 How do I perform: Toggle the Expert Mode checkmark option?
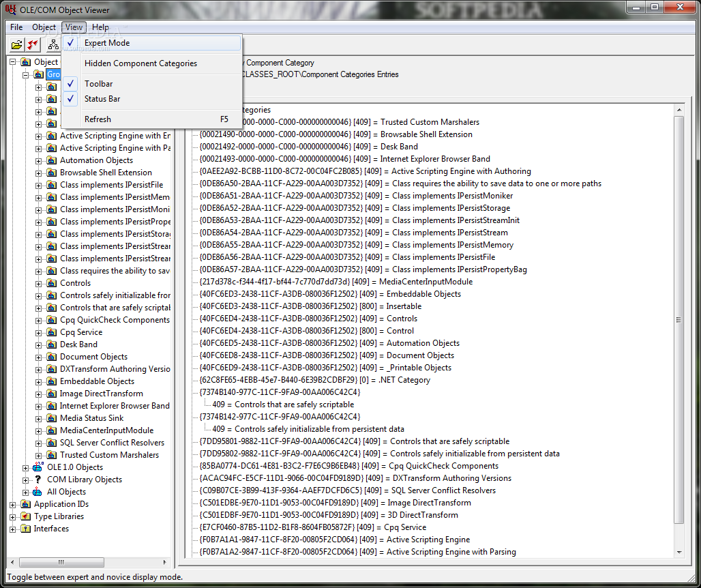tap(151, 43)
